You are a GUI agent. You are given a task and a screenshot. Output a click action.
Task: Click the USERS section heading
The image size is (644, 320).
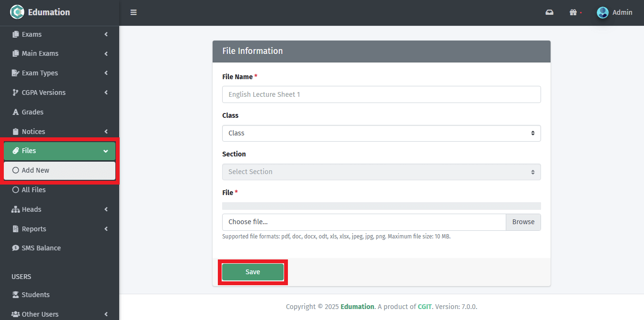pos(21,277)
